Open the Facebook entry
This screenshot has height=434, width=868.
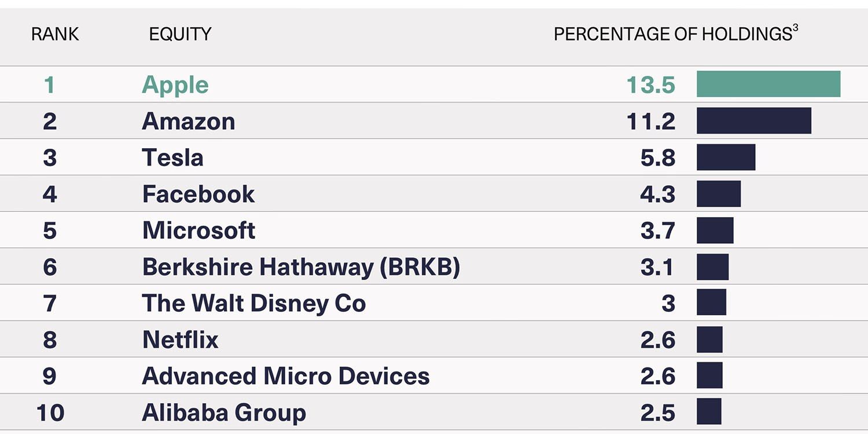pyautogui.click(x=198, y=194)
